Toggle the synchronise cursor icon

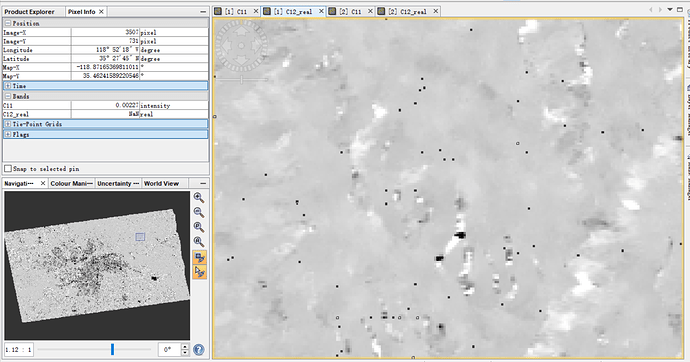pos(199,272)
